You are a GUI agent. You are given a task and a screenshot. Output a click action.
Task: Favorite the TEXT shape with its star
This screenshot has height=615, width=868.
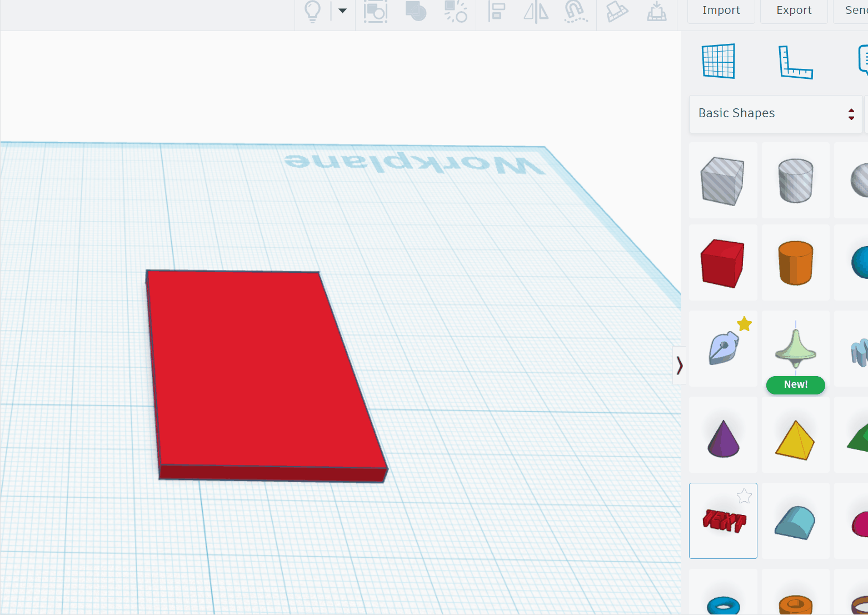[x=744, y=496]
